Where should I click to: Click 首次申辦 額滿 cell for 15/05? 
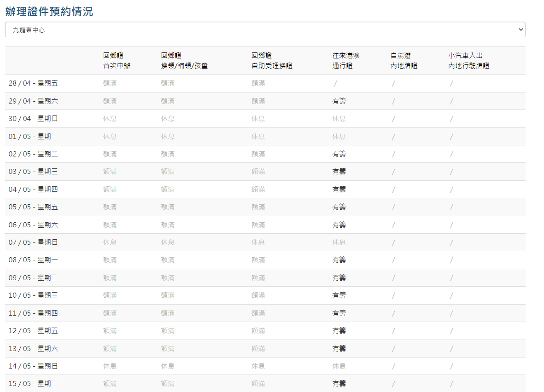click(x=110, y=384)
